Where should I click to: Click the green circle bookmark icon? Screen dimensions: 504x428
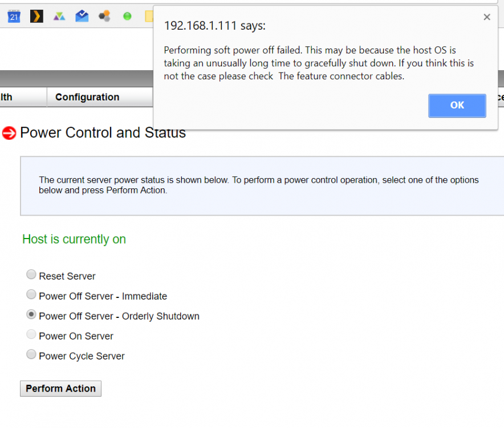[x=127, y=16]
